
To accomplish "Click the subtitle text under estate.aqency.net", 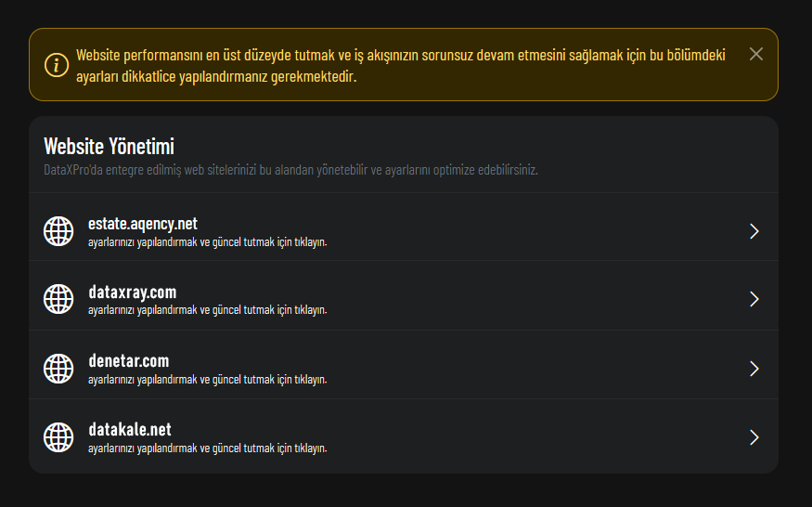I will pos(207,241).
